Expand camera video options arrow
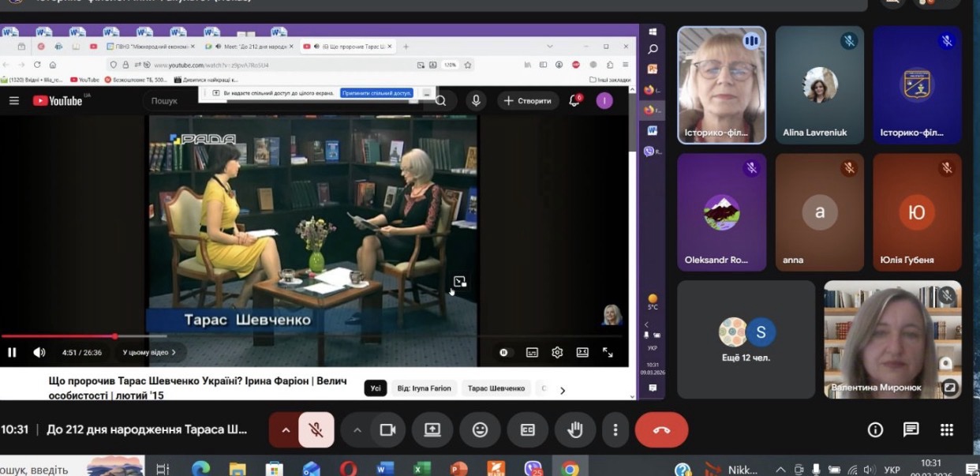This screenshot has height=476, width=980. coord(357,430)
